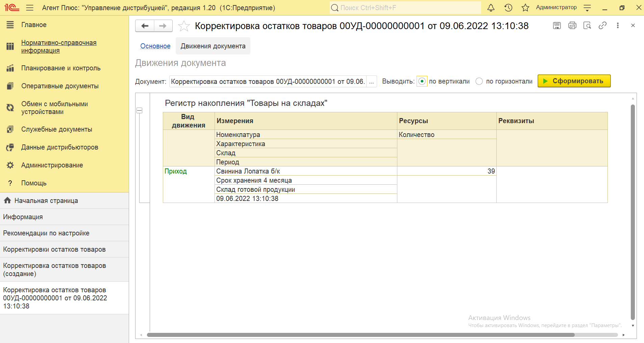The width and height of the screenshot is (644, 343).
Task: Copy link to document with chain icon
Action: (602, 25)
